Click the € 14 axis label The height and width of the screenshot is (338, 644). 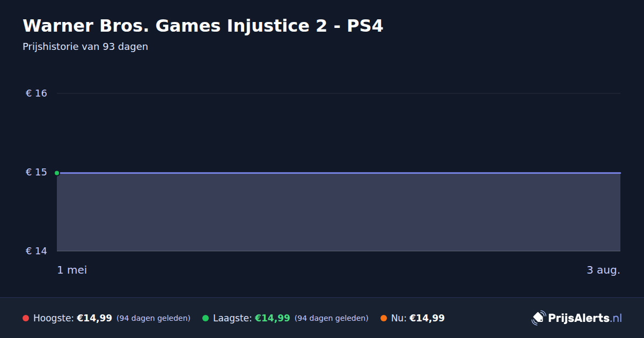click(x=36, y=251)
